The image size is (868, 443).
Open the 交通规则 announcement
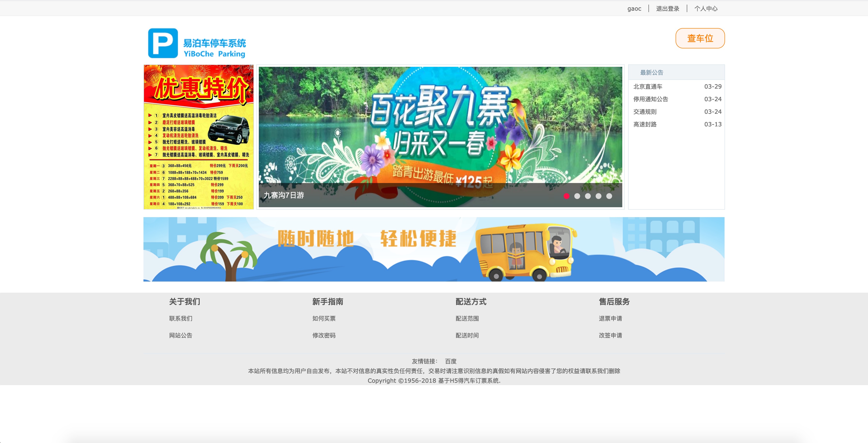(x=645, y=111)
